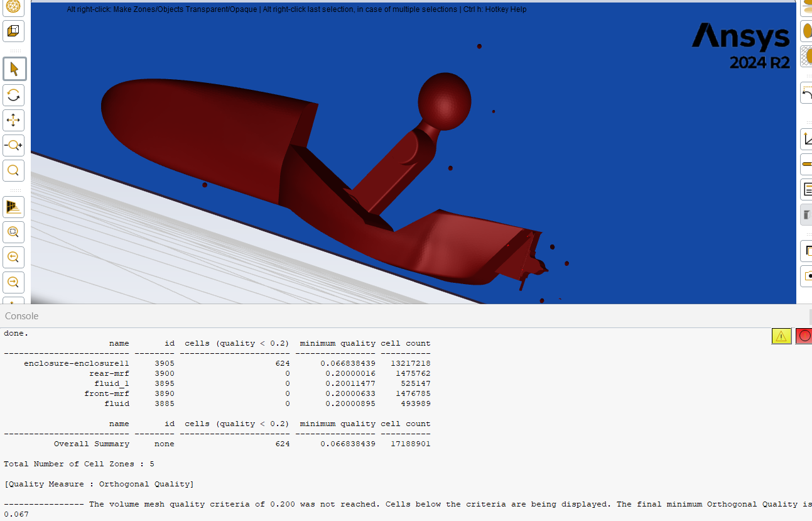This screenshot has width=812, height=521.
Task: Click the red error indicator button
Action: (804, 336)
